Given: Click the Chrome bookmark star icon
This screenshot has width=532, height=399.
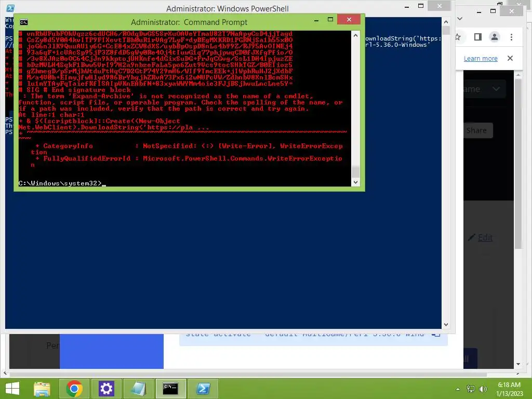Looking at the screenshot, I should 458,37.
